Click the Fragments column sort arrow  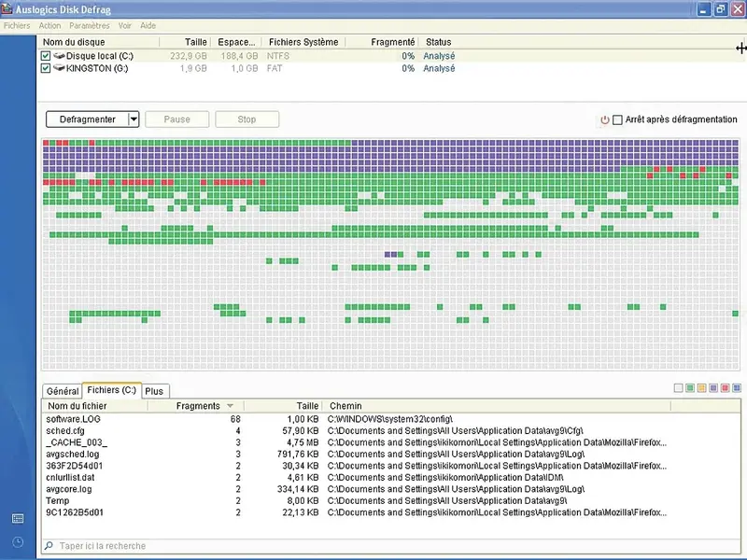tap(230, 406)
